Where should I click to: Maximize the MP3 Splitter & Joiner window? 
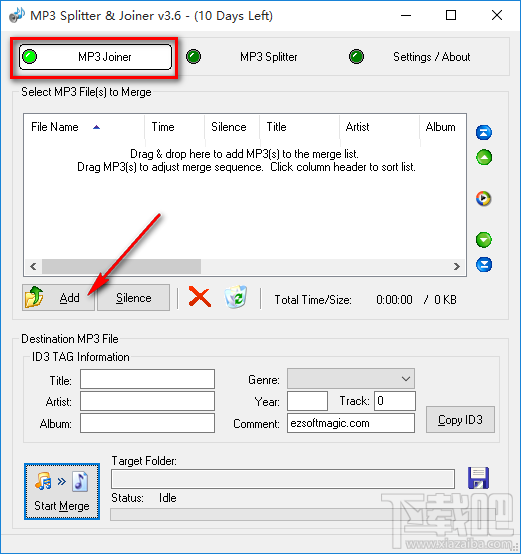(x=451, y=15)
